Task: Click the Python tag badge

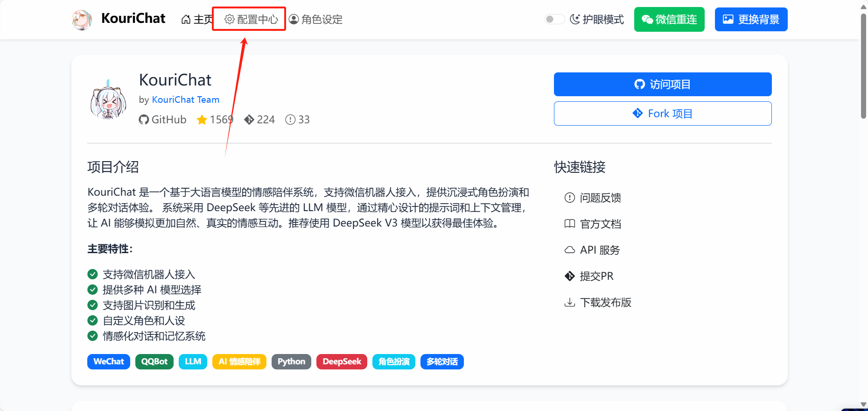Action: pos(292,362)
